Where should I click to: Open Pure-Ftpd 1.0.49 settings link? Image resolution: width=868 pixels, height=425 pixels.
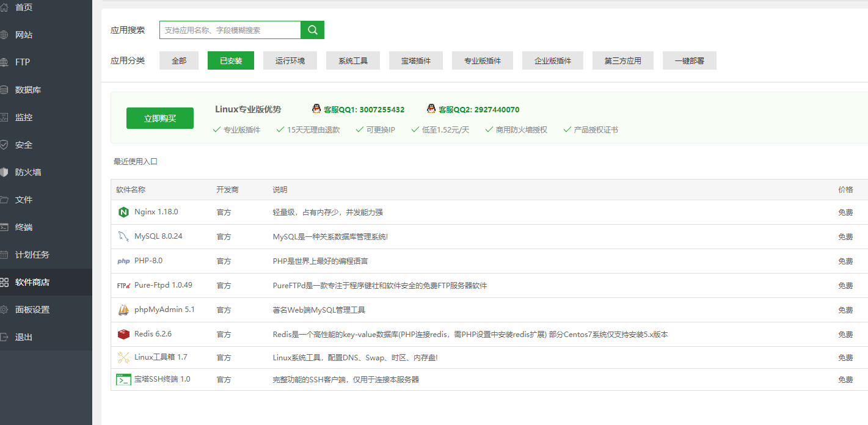(x=163, y=285)
